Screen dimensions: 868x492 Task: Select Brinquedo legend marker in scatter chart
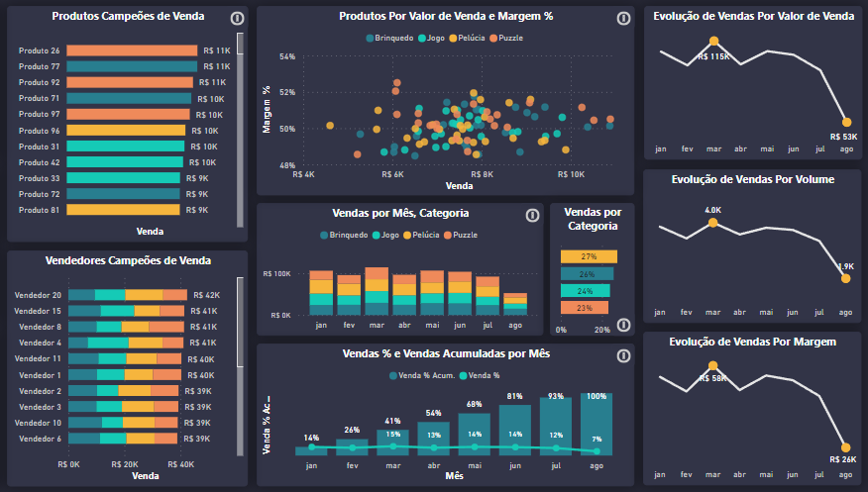(x=371, y=38)
